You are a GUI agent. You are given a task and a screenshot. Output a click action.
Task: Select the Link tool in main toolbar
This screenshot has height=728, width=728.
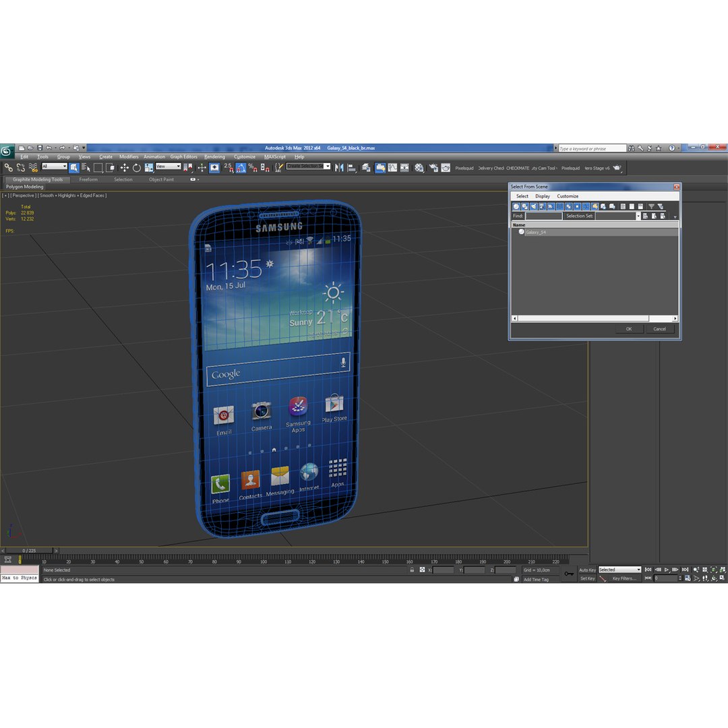click(8, 168)
